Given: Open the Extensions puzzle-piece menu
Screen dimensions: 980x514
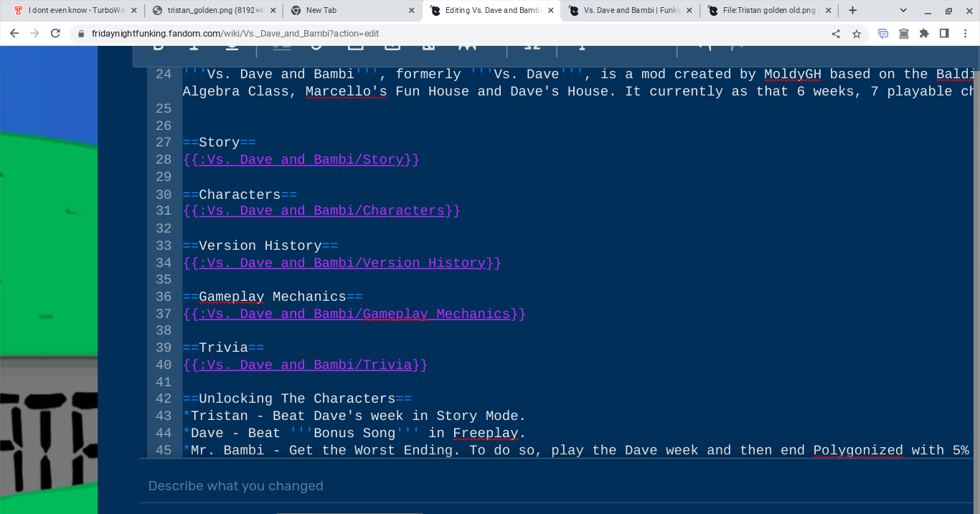Looking at the screenshot, I should click(x=924, y=34).
